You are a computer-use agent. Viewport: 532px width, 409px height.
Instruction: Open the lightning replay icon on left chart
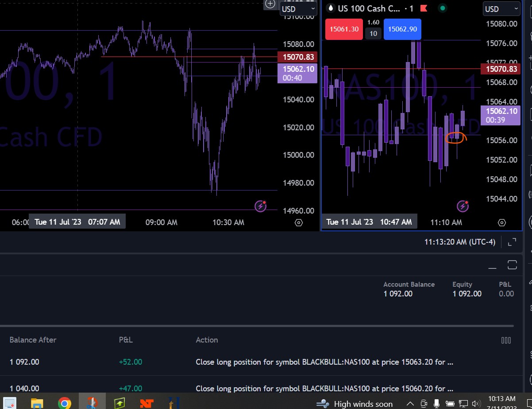[260, 206]
